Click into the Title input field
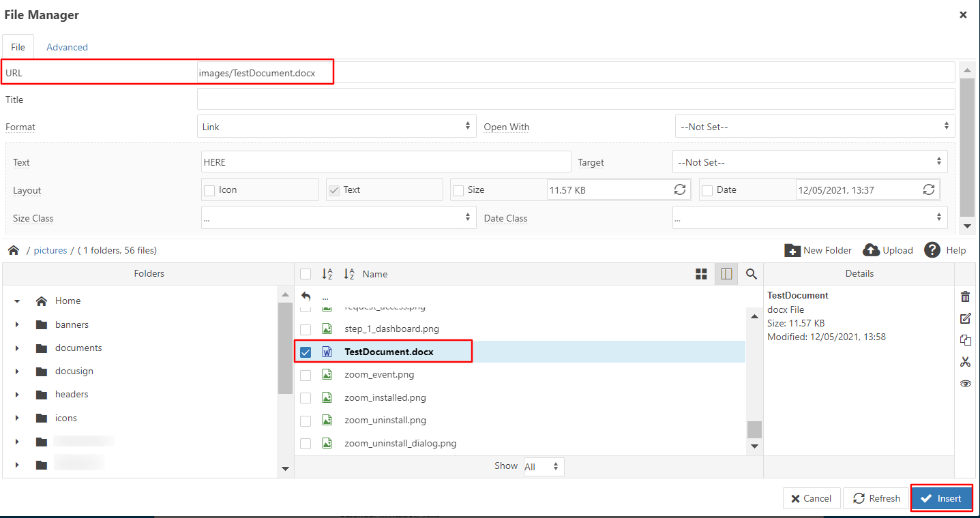 tap(576, 100)
